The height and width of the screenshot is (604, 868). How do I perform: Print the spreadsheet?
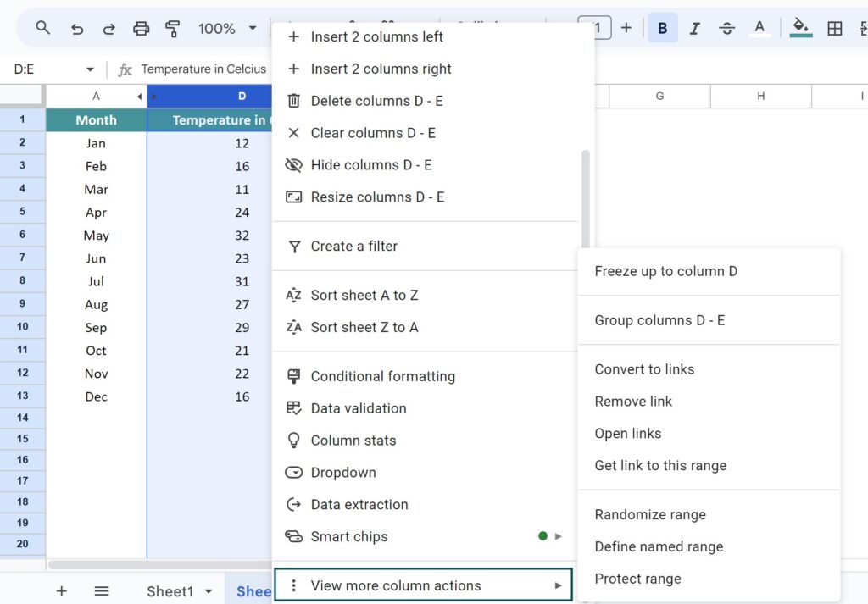coord(141,28)
